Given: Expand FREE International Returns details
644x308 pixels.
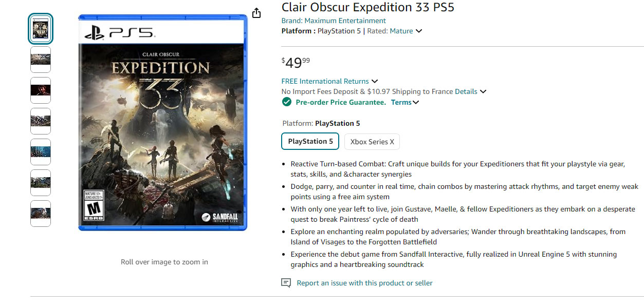Looking at the screenshot, I should coord(375,81).
